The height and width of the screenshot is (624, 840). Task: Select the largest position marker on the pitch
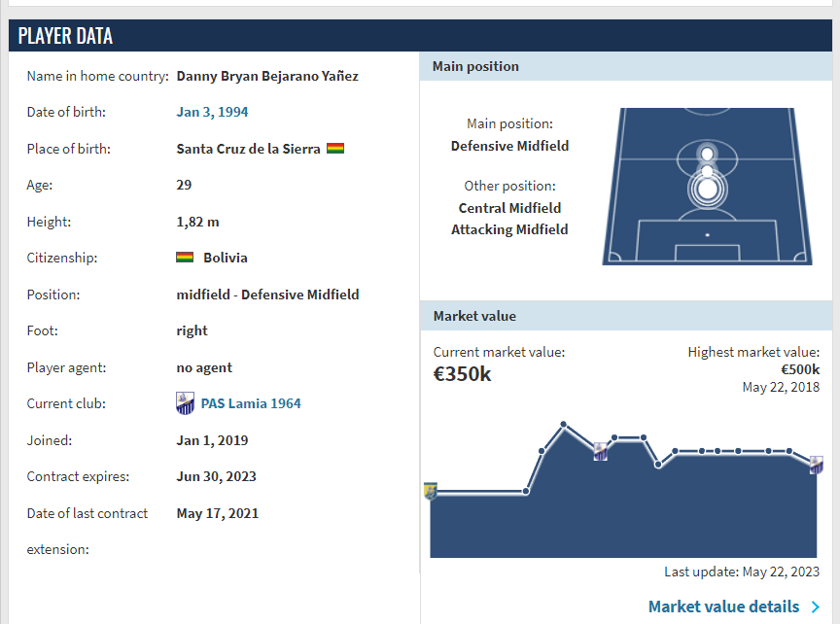[x=707, y=188]
